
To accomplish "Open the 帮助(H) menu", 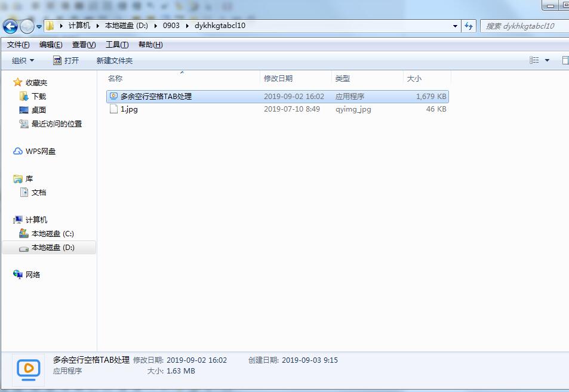I will [150, 45].
